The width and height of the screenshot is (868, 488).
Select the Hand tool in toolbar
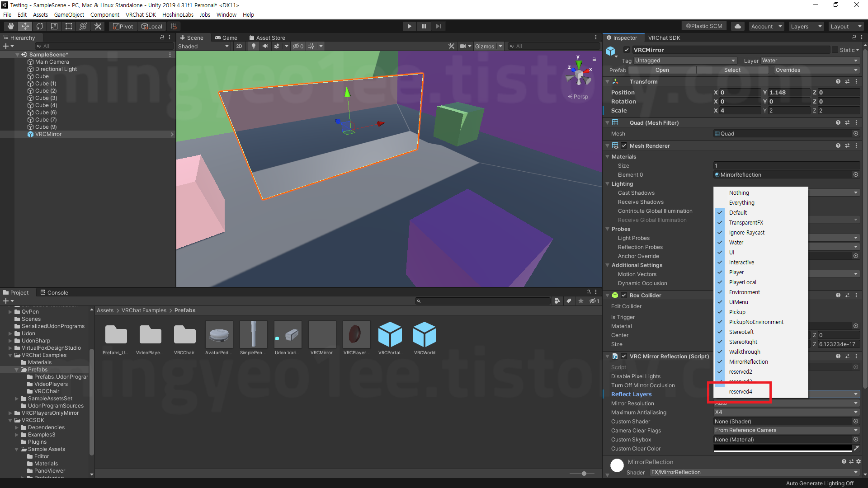[x=11, y=26]
